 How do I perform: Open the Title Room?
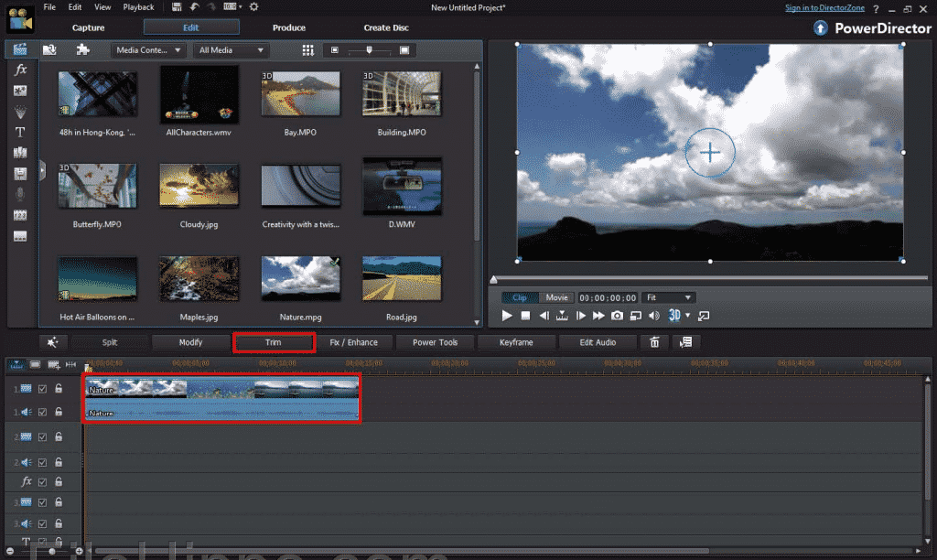click(x=20, y=131)
